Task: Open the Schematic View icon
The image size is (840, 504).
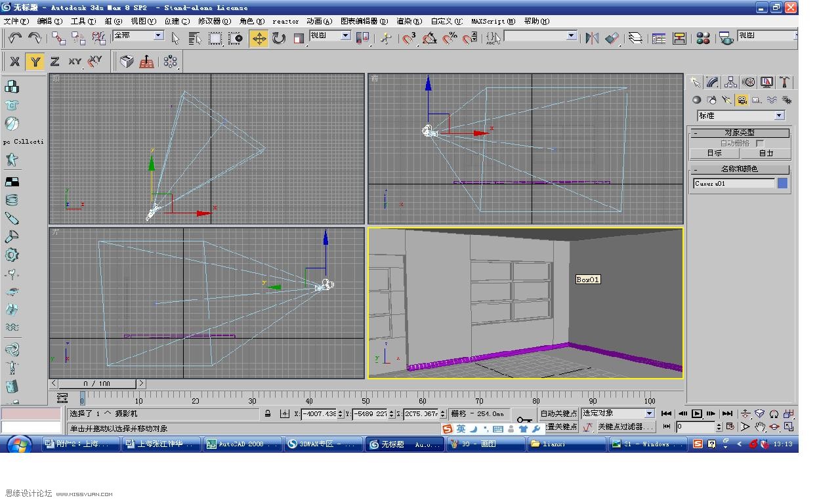Action: point(679,38)
